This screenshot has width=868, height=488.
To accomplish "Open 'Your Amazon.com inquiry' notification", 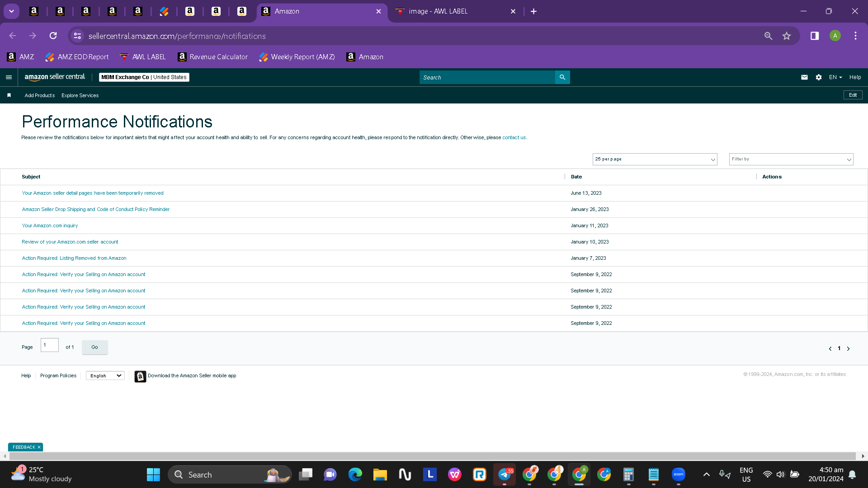I will (x=50, y=225).
